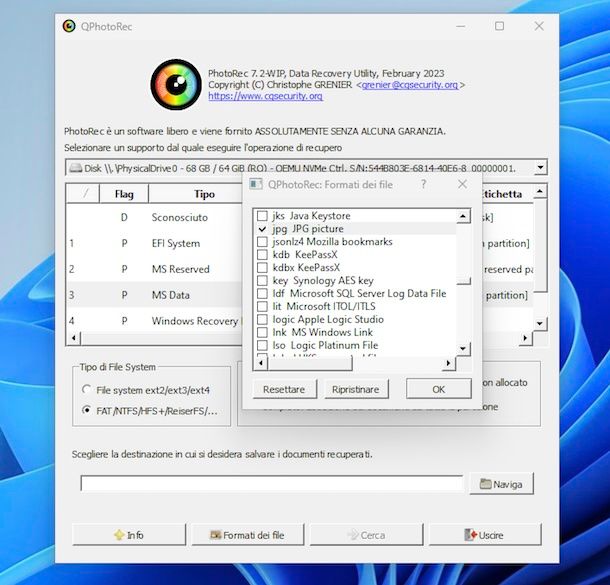
Task: Enable the jks Java Keystore checkbox
Action: (263, 215)
